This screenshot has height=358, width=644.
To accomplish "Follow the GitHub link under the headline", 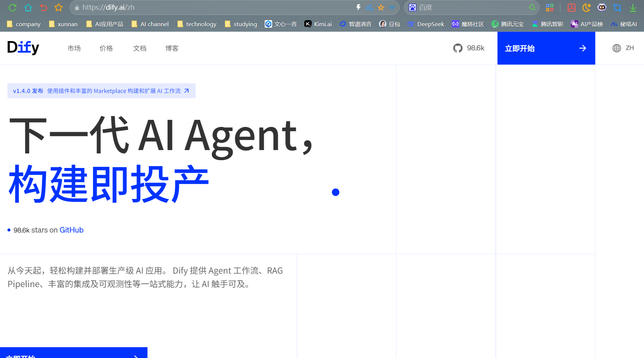I will [71, 230].
